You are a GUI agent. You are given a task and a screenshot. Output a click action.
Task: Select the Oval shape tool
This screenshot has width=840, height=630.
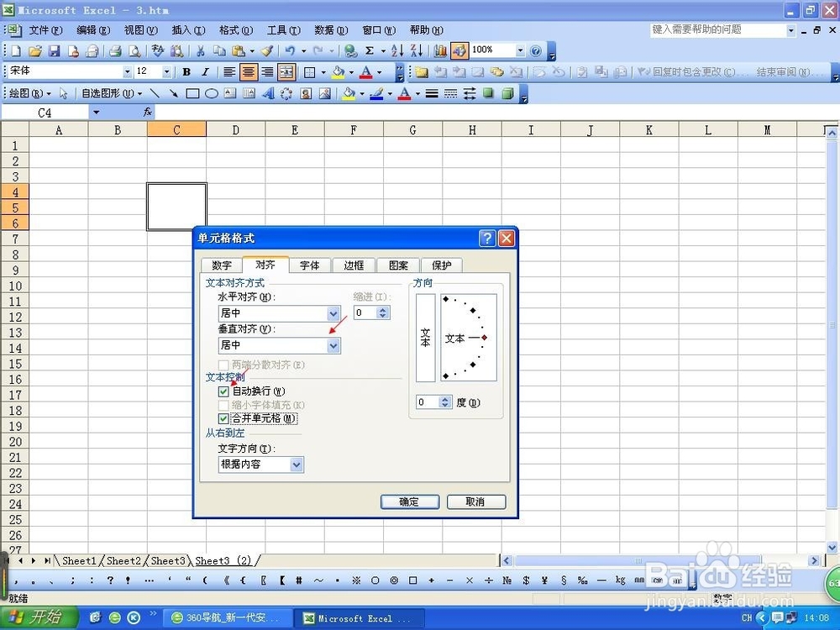click(x=212, y=94)
